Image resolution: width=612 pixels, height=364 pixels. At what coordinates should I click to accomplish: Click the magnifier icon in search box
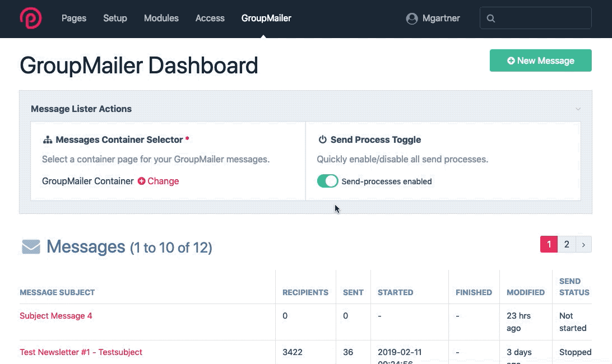coord(491,18)
